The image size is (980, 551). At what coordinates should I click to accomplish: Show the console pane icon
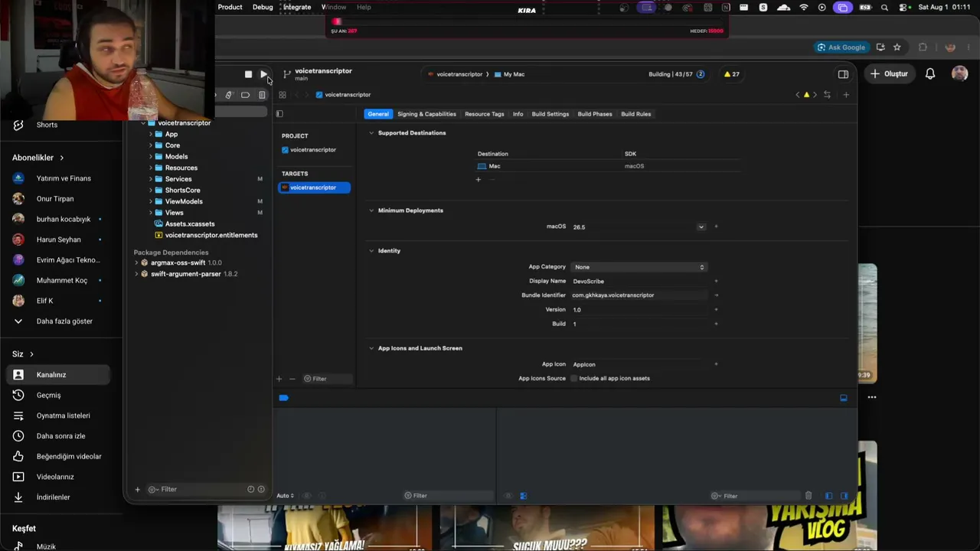click(844, 496)
